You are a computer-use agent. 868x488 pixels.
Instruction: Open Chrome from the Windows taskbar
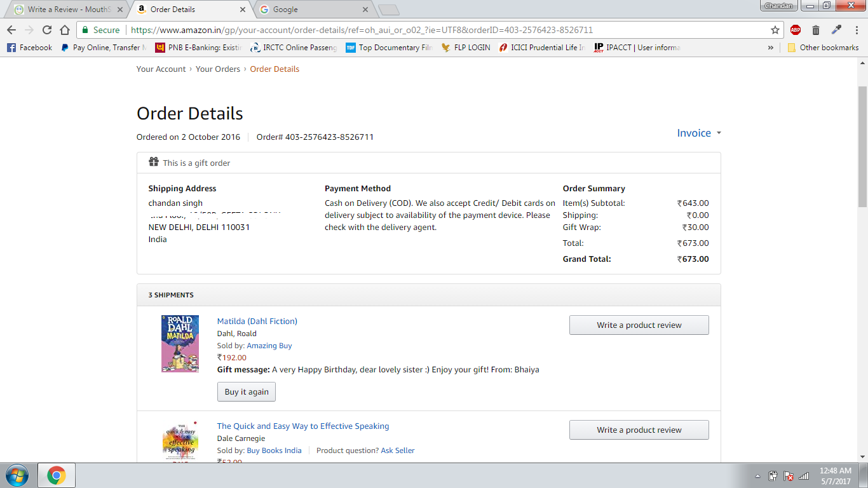56,475
